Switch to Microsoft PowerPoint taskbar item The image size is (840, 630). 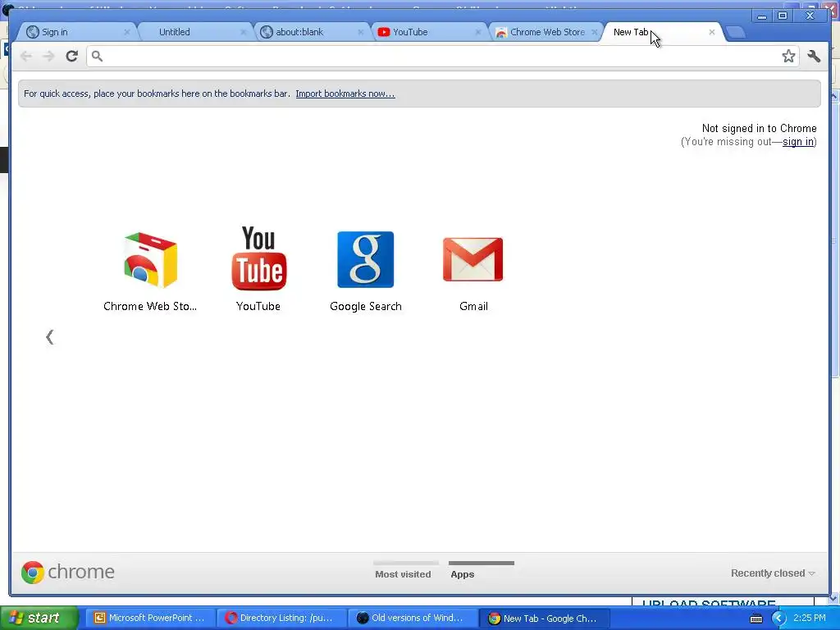pyautogui.click(x=150, y=619)
